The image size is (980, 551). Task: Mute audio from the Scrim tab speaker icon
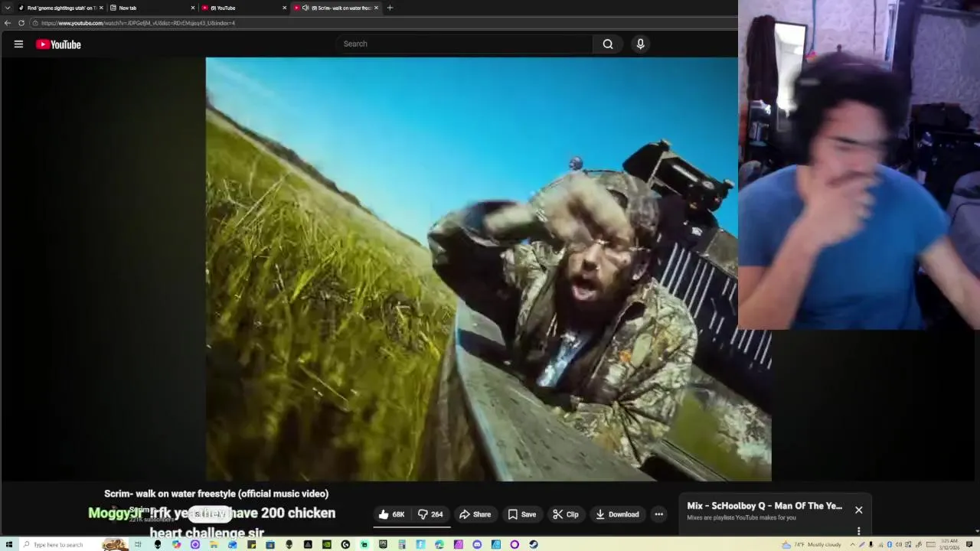coord(305,8)
